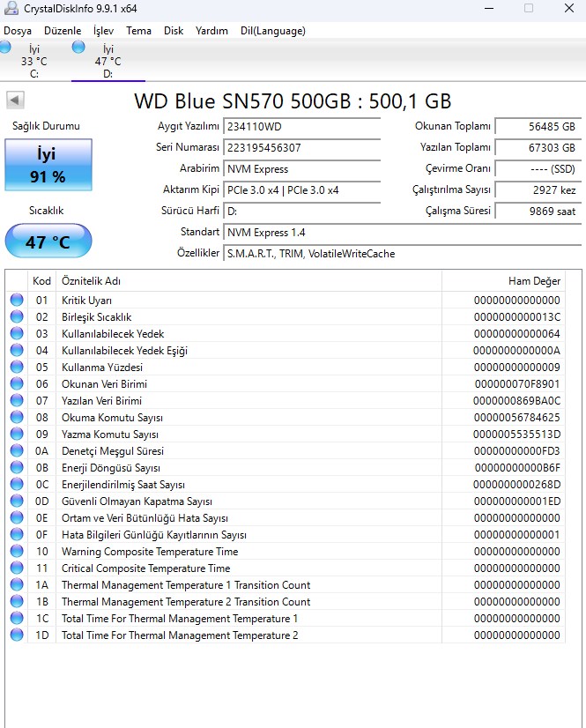586x728 pixels.
Task: Click status orb for Thermal Management Temperature 1 Transition
Action: [x=17, y=584]
